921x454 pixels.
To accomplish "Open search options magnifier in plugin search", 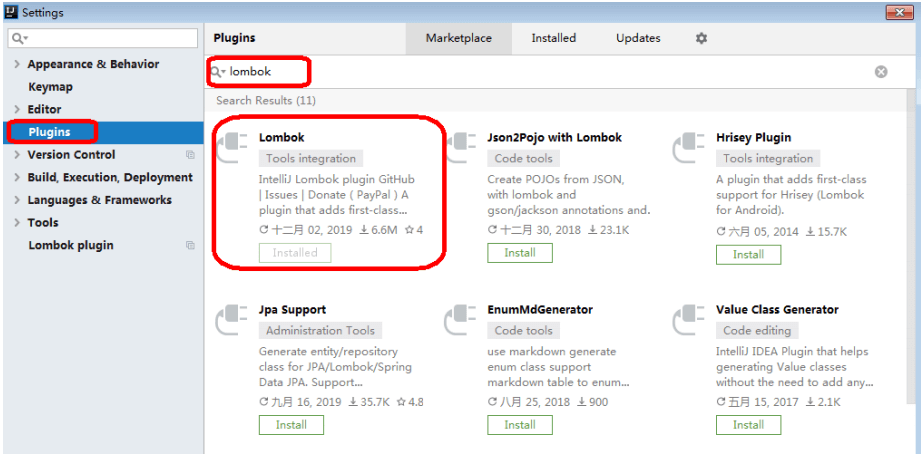I will pyautogui.click(x=218, y=72).
